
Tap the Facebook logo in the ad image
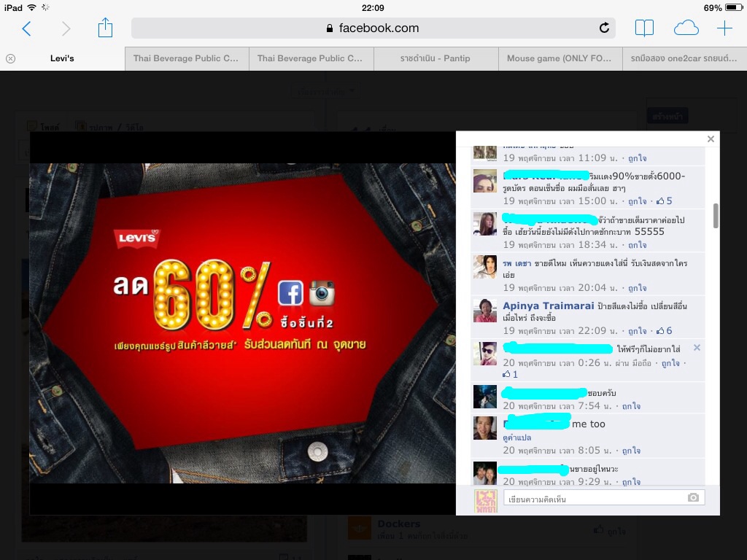(x=290, y=293)
